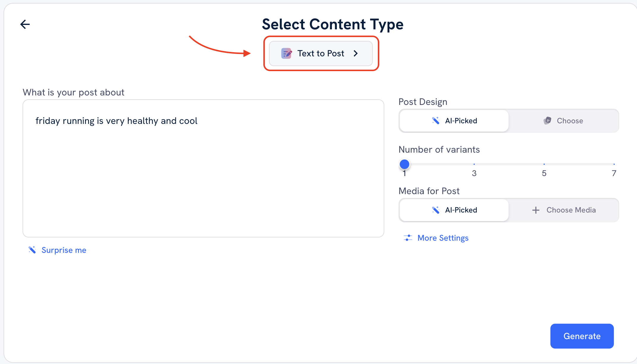Click into the post description text box

pyautogui.click(x=203, y=168)
